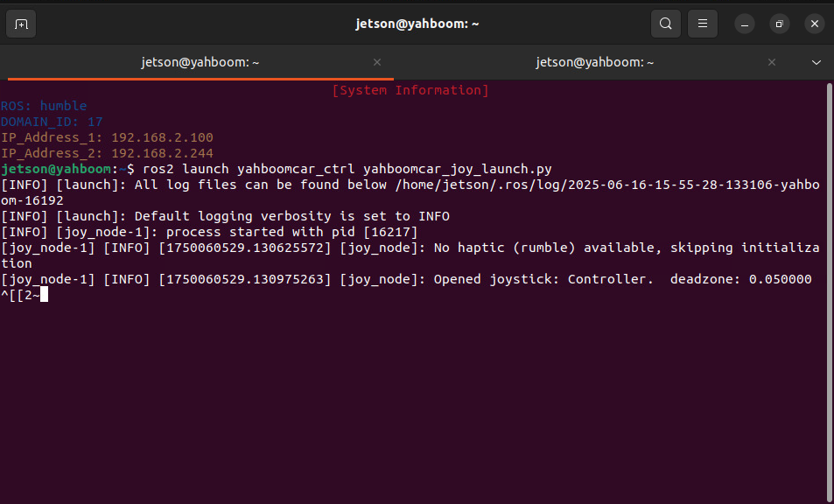The height and width of the screenshot is (504, 834).
Task: Open the terminal search tool
Action: coord(665,24)
